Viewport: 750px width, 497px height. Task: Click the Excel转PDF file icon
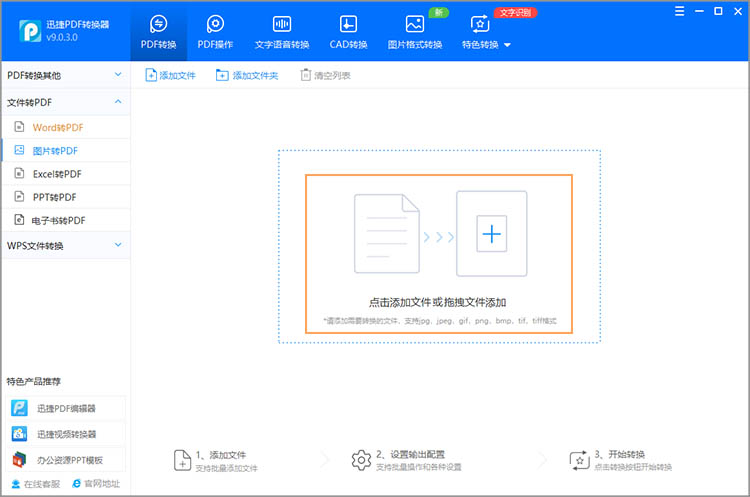tap(19, 173)
